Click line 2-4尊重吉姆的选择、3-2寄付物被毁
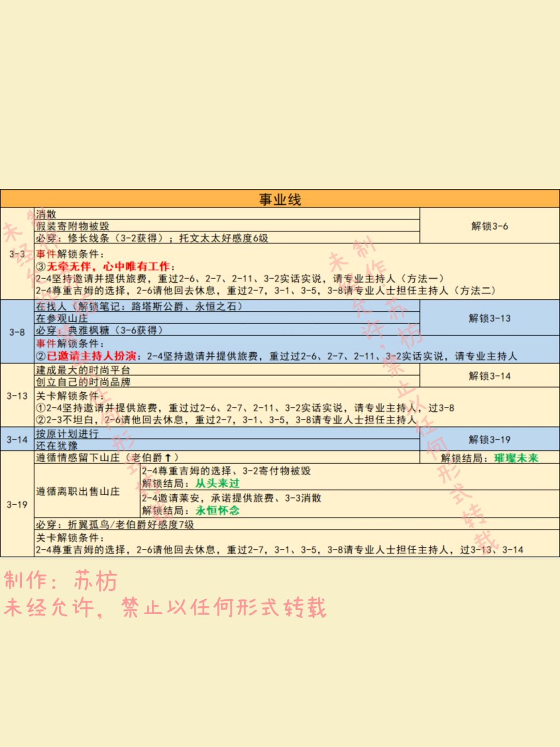Screen dimensions: 560x747 226,471
